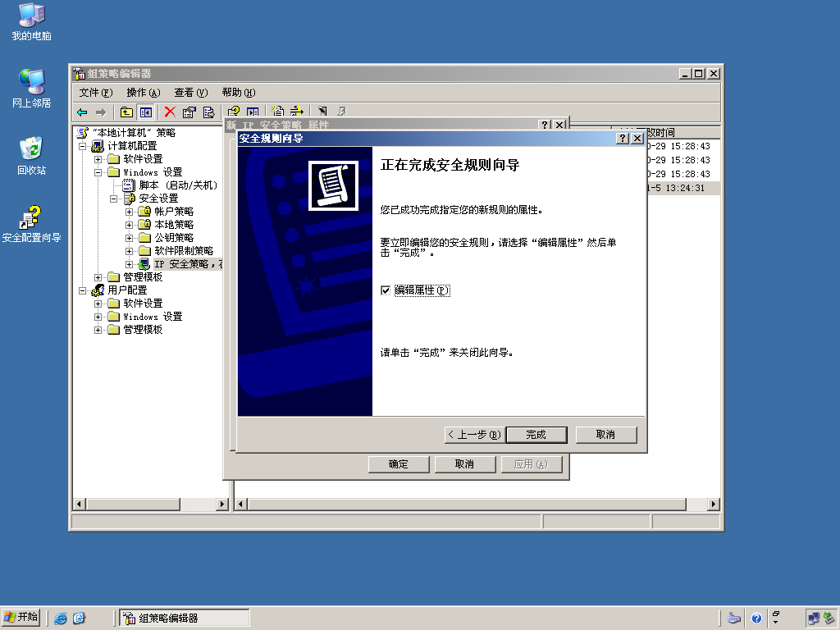
Task: Collapse the 计算机配置 tree node
Action: coord(83,146)
